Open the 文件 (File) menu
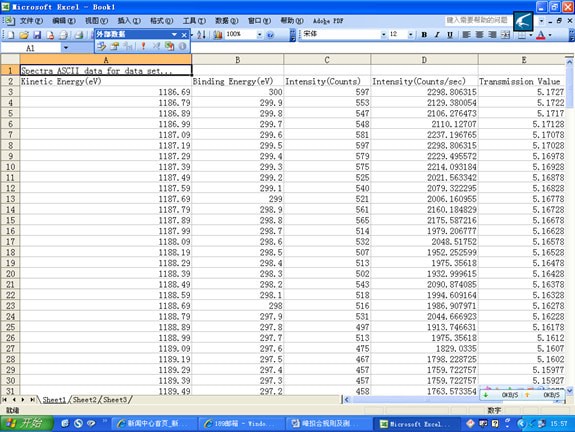 [x=31, y=21]
